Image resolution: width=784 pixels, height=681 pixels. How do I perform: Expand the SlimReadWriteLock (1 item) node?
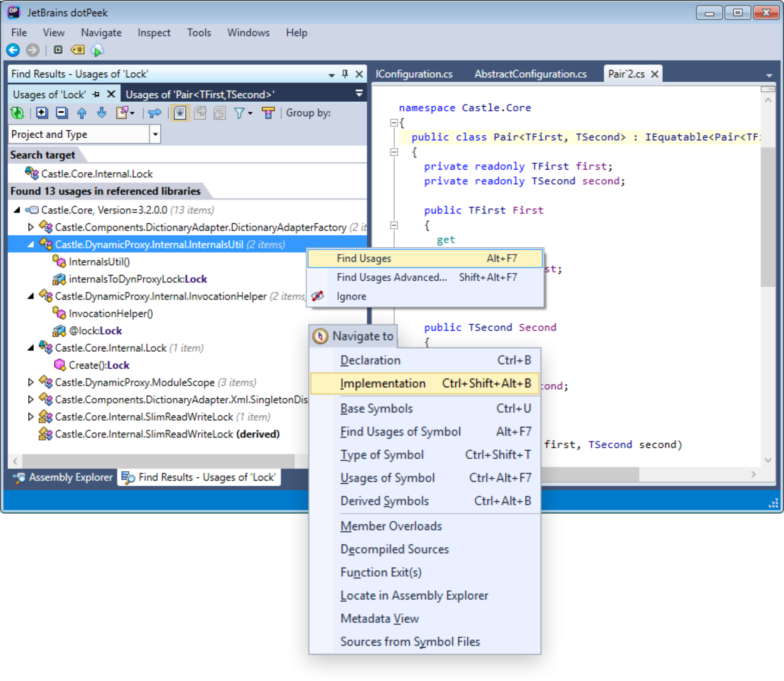[x=31, y=417]
